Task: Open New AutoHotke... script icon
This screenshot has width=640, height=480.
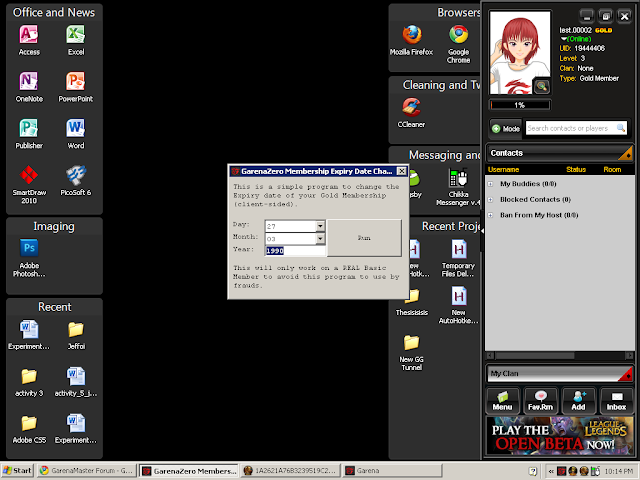Action: [x=458, y=305]
